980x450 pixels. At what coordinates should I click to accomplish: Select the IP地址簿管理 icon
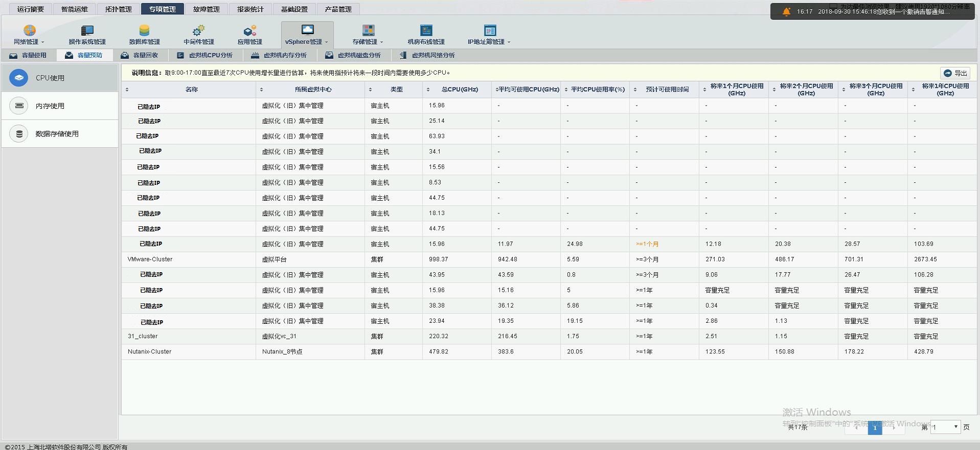coord(489,31)
